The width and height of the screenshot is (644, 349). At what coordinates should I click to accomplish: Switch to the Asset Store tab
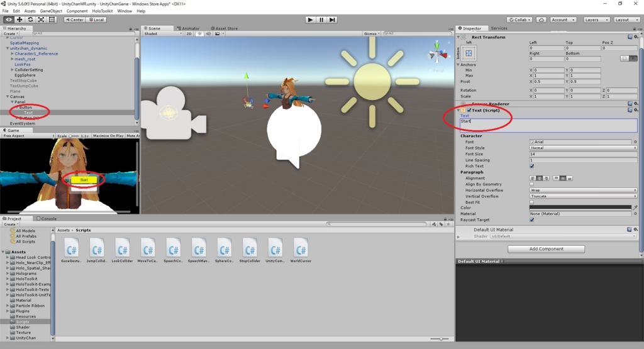(225, 29)
